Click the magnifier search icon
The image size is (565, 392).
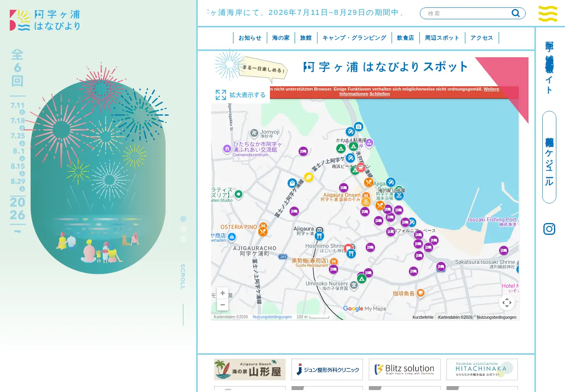point(516,13)
